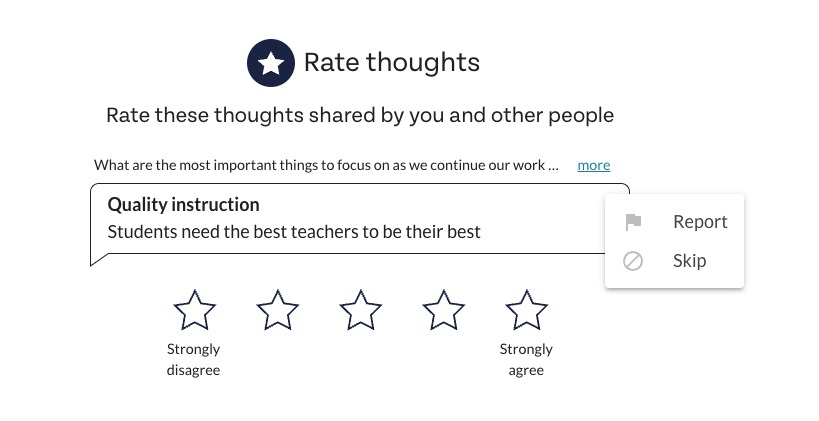Click the Students need the best teachers text
Image resolution: width=819 pixels, height=421 pixels.
tap(294, 231)
